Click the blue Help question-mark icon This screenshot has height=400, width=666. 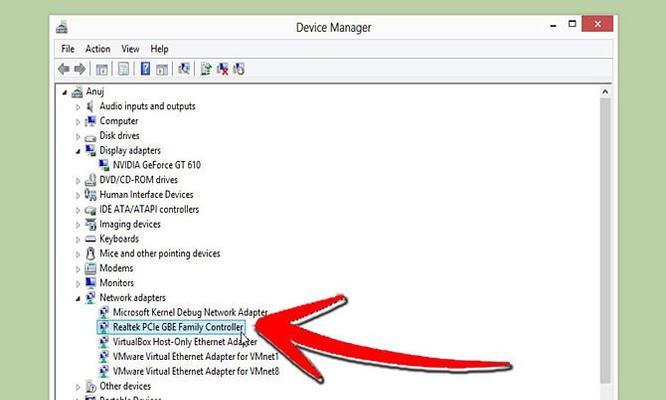145,68
